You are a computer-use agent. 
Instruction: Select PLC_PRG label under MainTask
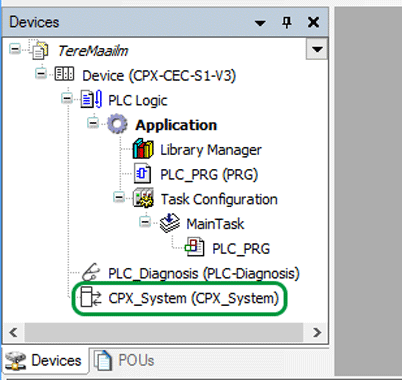[241, 249]
